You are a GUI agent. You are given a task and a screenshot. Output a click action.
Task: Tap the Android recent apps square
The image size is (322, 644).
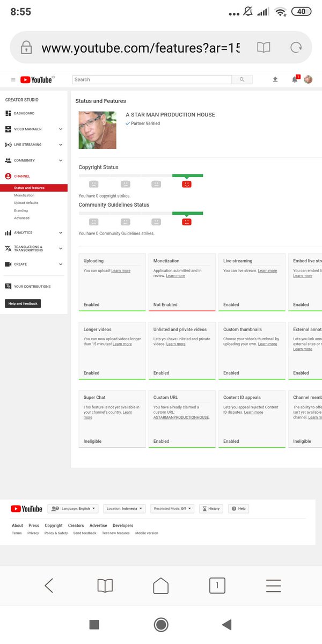[x=94, y=624]
